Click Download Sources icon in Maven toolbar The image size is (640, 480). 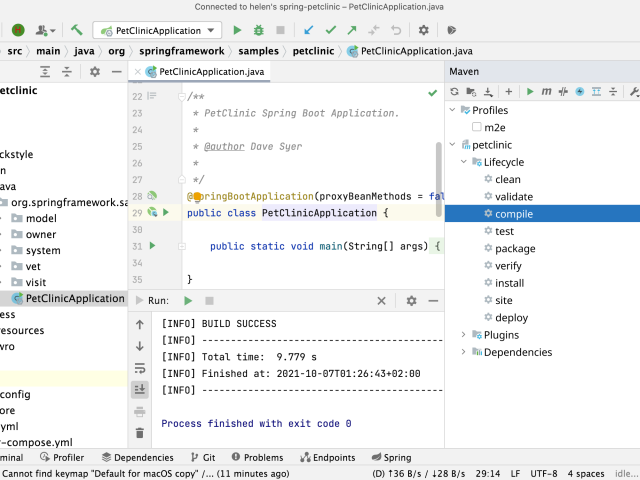click(488, 92)
